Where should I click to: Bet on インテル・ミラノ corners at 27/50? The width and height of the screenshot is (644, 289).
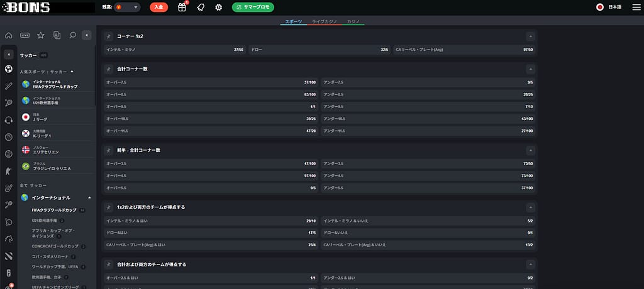pyautogui.click(x=175, y=50)
